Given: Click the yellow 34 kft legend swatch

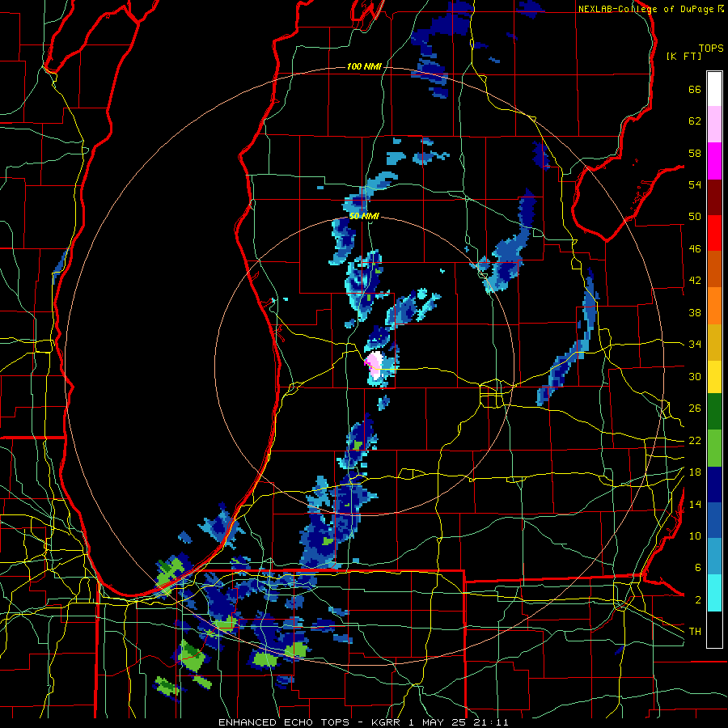Looking at the screenshot, I should tap(714, 376).
